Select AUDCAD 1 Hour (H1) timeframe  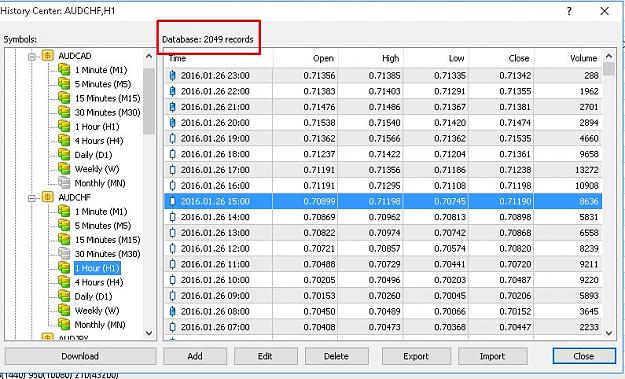pyautogui.click(x=97, y=127)
